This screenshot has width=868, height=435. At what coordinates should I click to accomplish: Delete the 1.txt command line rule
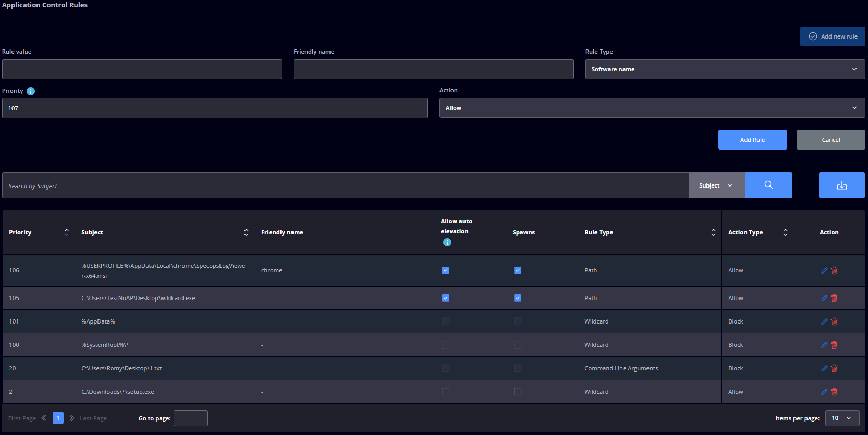[x=834, y=368]
